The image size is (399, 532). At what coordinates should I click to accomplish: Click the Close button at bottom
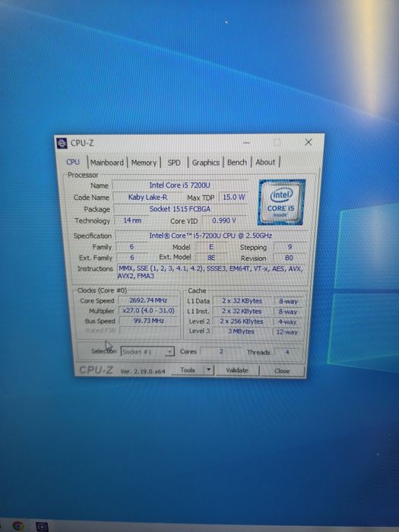click(282, 371)
